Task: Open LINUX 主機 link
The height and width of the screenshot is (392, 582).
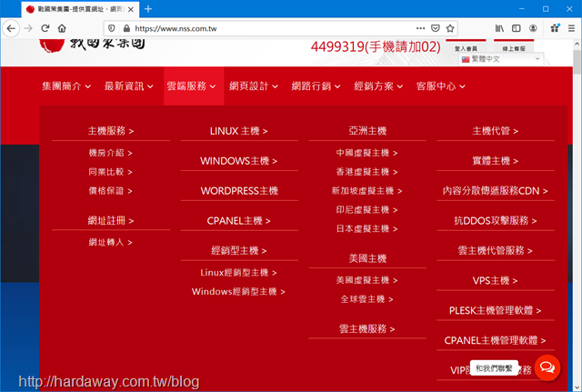Action: coord(238,131)
